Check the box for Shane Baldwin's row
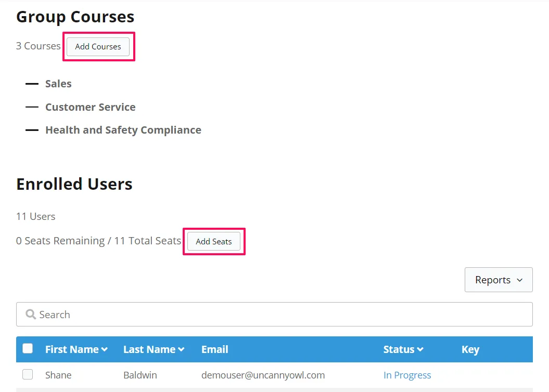The width and height of the screenshot is (549, 392). click(28, 375)
